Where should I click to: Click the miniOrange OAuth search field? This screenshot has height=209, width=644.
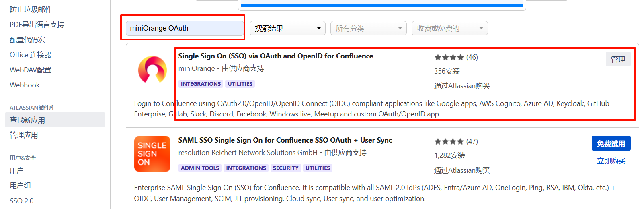tap(185, 28)
